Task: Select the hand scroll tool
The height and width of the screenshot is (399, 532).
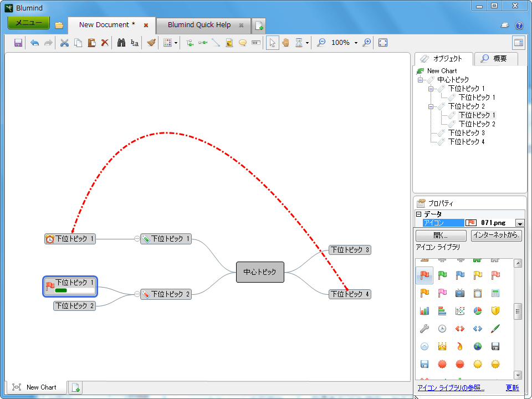Action: (286, 43)
